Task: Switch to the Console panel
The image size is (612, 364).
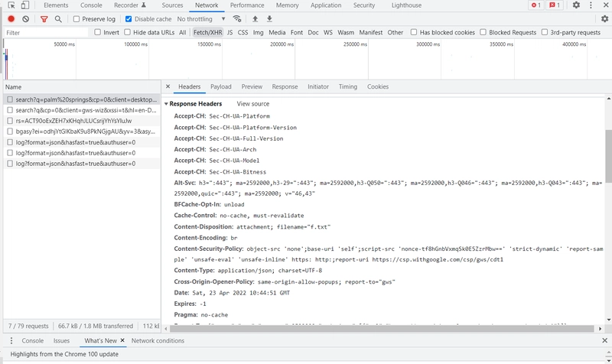Action: [x=91, y=5]
